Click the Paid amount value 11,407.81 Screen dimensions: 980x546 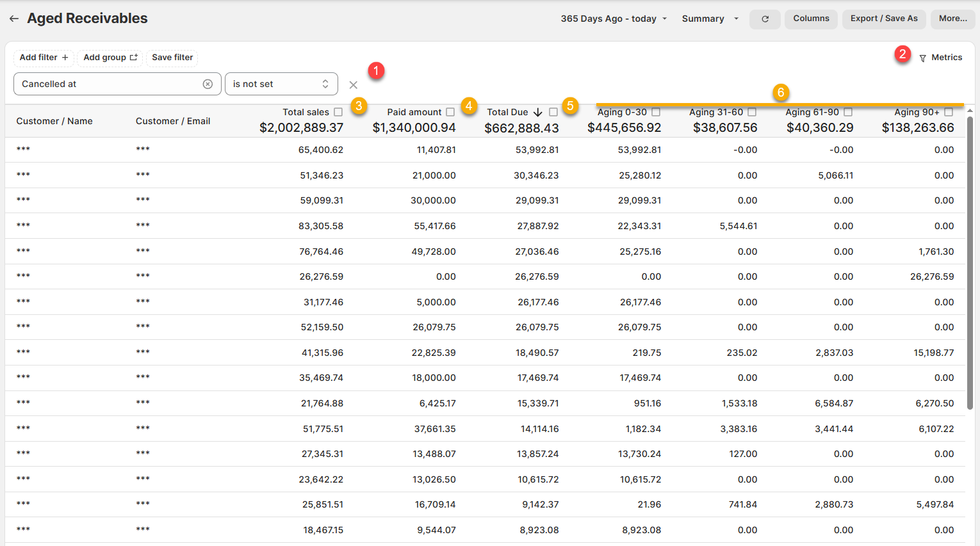[436, 150]
